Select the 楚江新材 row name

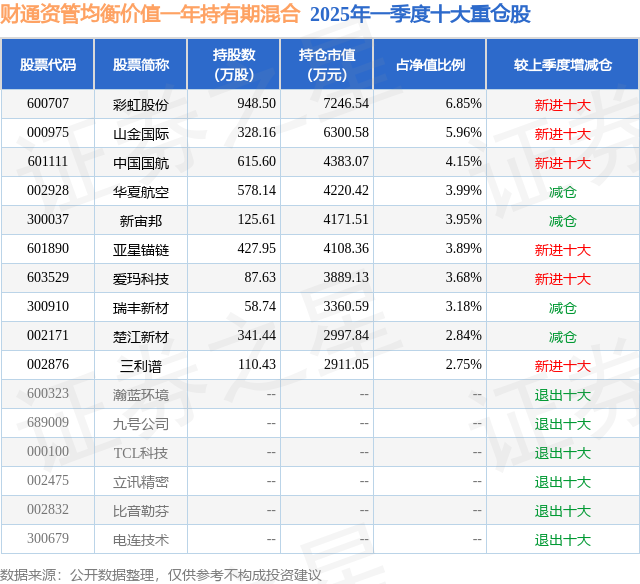tap(141, 336)
